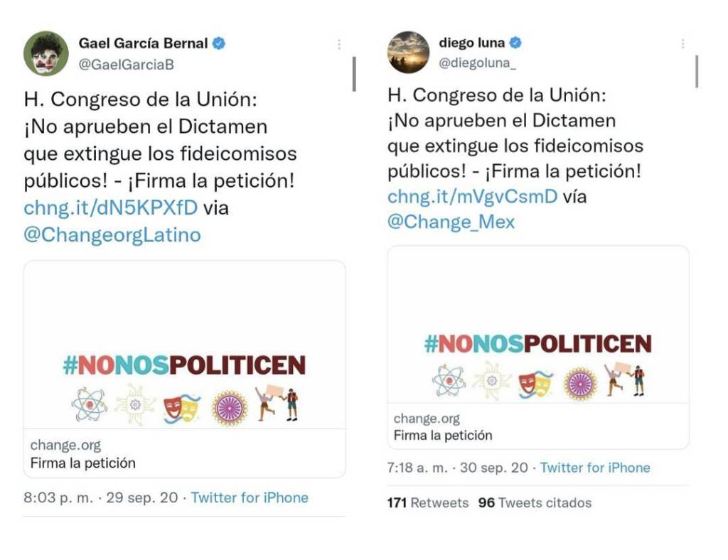728x560 pixels.
Task: Click the verified badge next to Gael García Bernal
Action: [x=220, y=42]
